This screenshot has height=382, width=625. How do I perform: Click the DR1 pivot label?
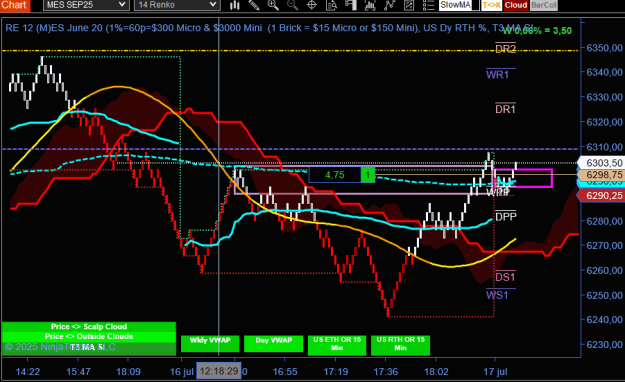[505, 109]
